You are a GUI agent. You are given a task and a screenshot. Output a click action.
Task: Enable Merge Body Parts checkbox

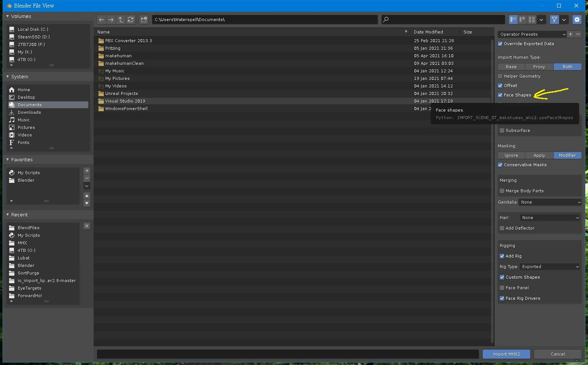click(502, 191)
